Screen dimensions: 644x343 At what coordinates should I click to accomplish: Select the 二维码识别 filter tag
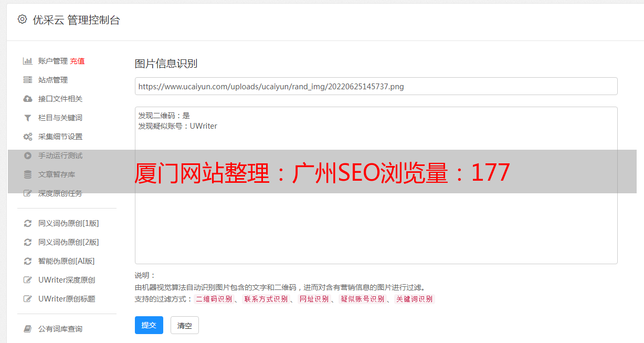click(x=214, y=299)
